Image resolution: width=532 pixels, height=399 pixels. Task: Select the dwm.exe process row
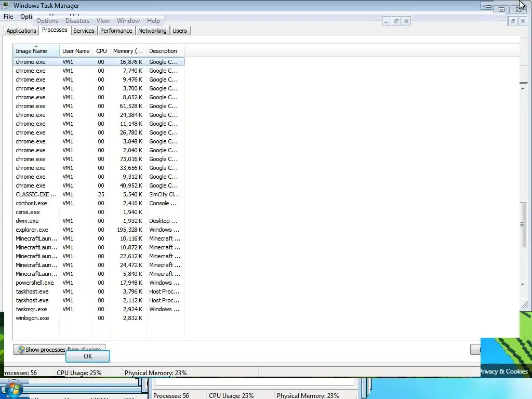(99, 220)
